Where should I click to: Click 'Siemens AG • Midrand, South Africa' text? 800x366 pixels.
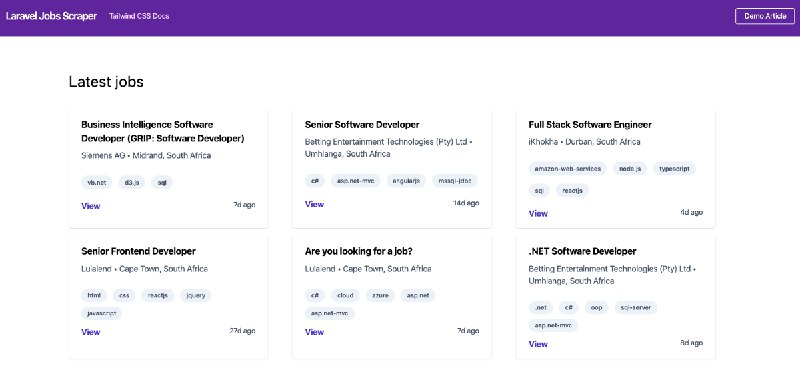point(146,155)
